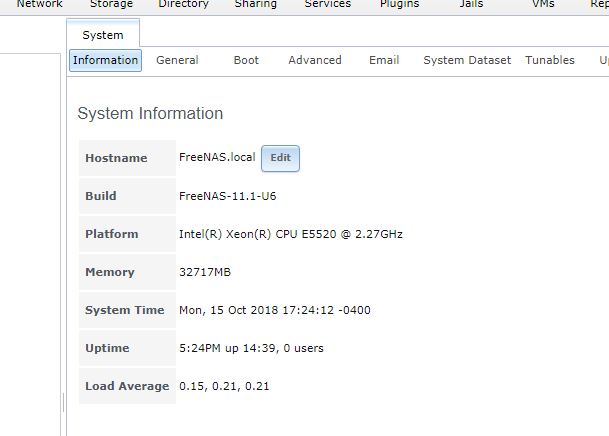Open the Network menu
This screenshot has height=436, width=609.
pos(39,4)
